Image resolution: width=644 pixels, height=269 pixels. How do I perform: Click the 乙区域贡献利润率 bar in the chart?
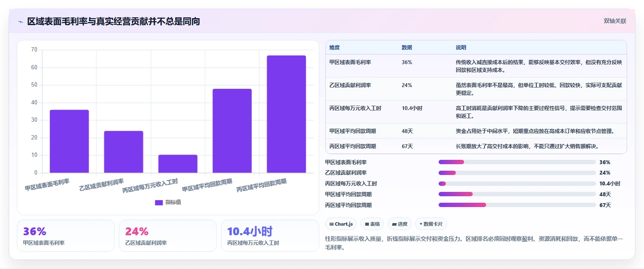[124, 152]
